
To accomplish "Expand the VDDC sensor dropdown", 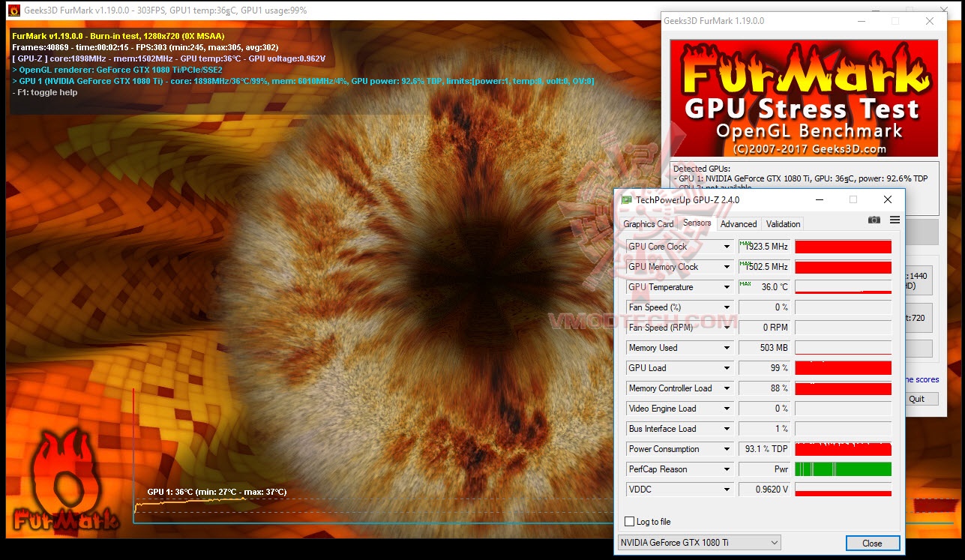I will tap(727, 490).
